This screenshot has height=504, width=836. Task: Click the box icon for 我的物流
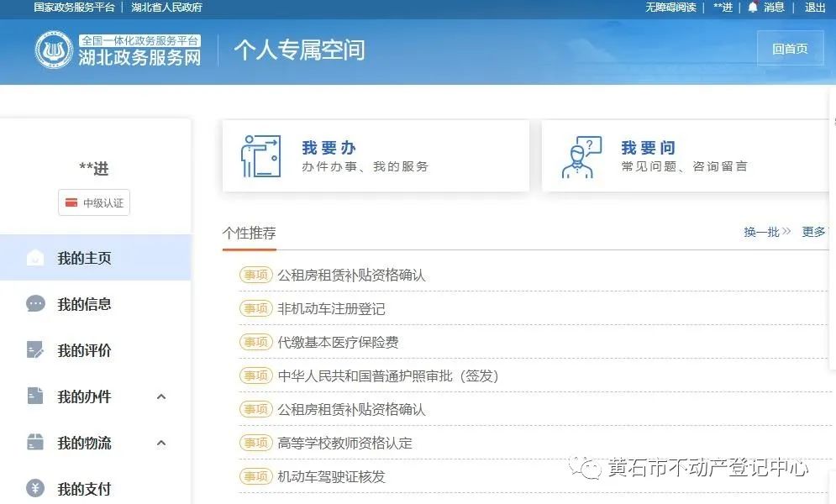tap(35, 443)
